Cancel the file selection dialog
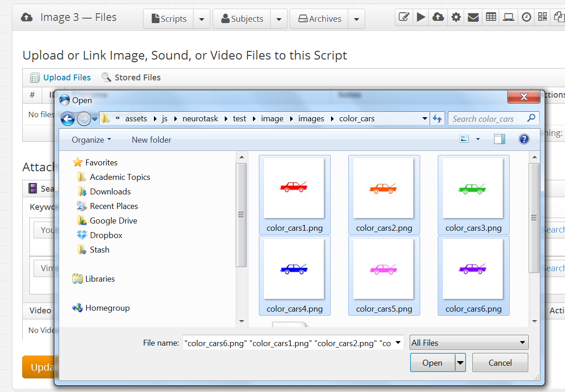 click(500, 362)
